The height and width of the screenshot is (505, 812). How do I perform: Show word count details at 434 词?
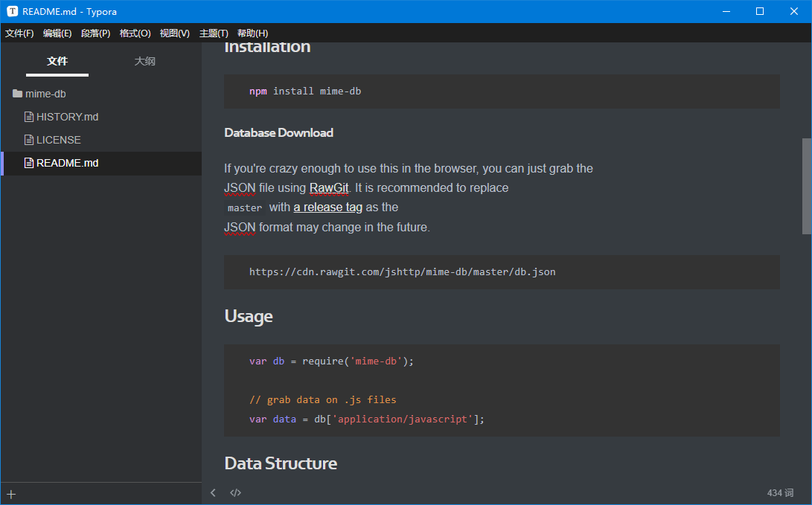(x=780, y=492)
